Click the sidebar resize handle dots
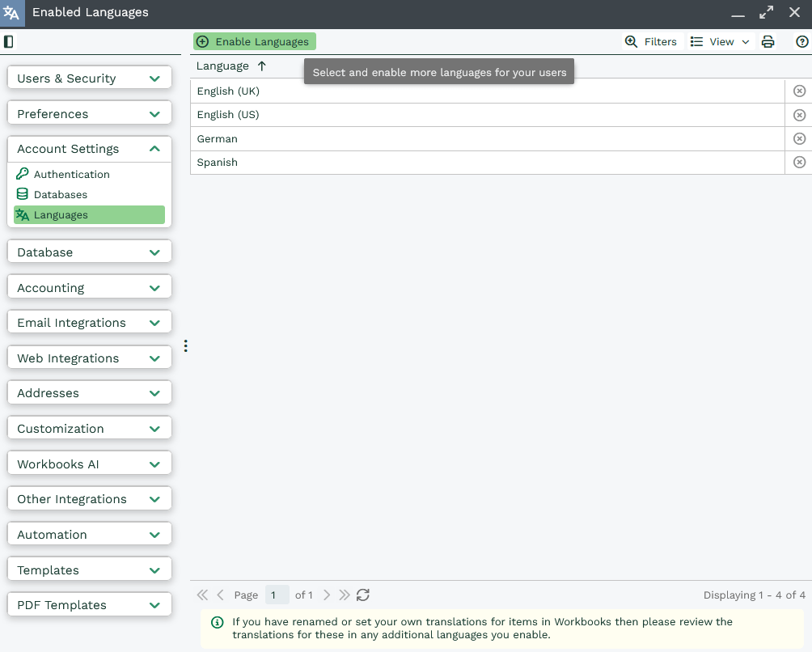812x652 pixels. coord(185,346)
